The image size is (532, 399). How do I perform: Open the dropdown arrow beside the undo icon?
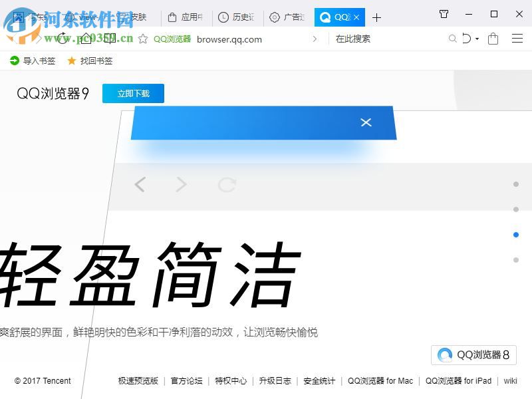click(x=477, y=39)
